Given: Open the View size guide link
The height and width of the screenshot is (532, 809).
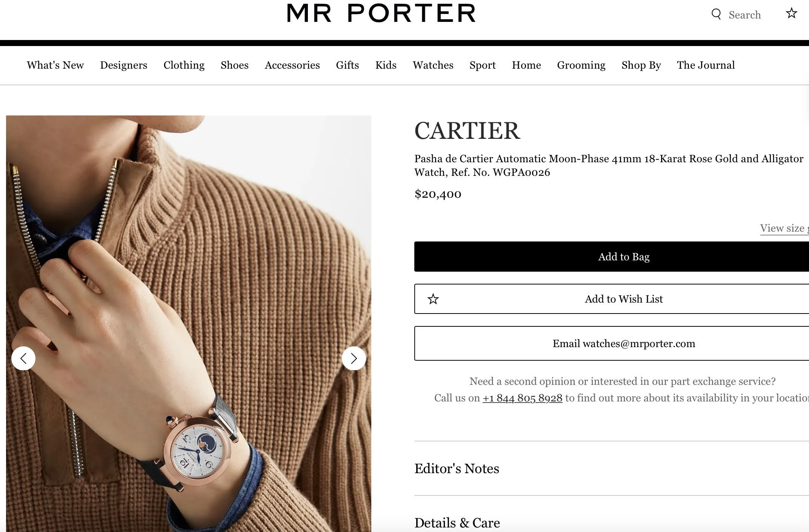Looking at the screenshot, I should (784, 228).
